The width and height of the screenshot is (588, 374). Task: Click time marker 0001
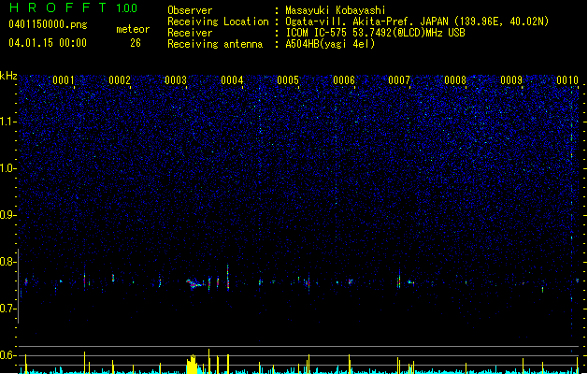click(63, 80)
